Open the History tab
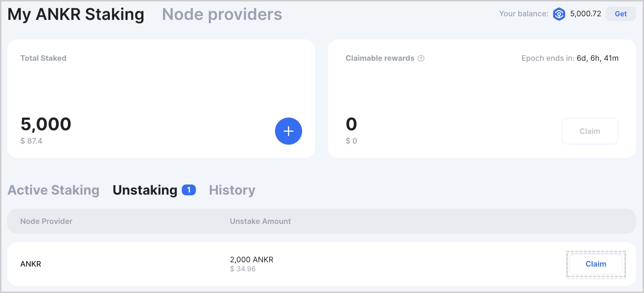This screenshot has height=293, width=644. tap(232, 190)
